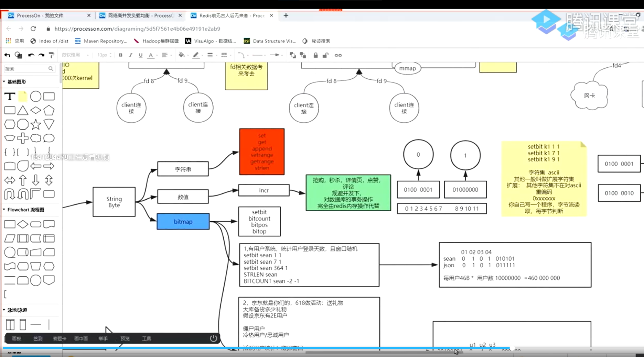Open the Data Structure Vis bookmark
Image resolution: width=644 pixels, height=357 pixels.
[x=270, y=41]
